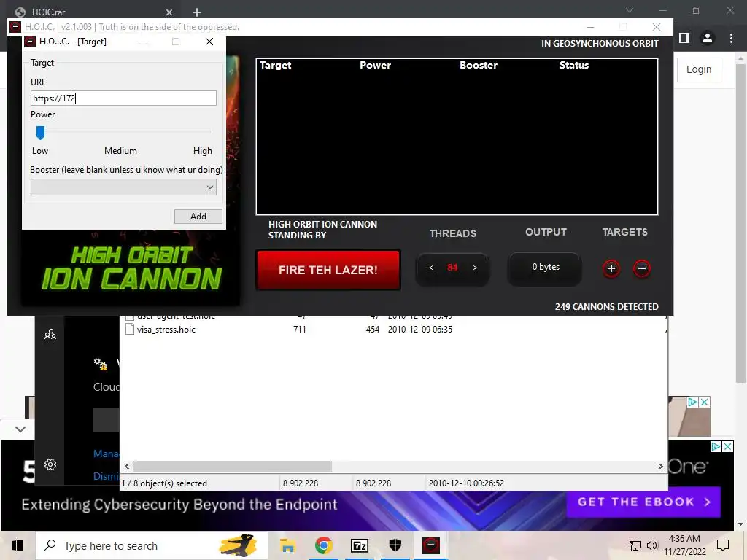Open File Explorer from the taskbar
747x560 pixels.
[287, 545]
